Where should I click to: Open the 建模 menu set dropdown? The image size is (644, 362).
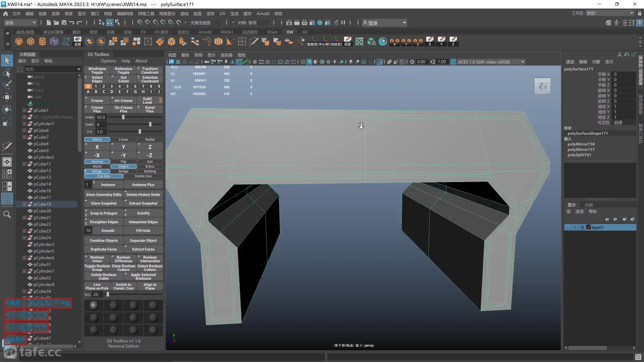tap(20, 23)
